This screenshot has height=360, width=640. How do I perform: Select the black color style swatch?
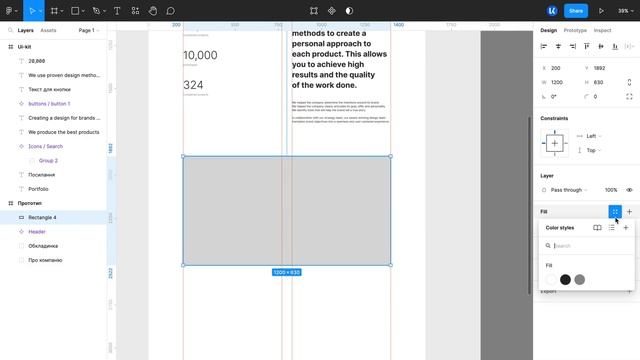point(565,280)
